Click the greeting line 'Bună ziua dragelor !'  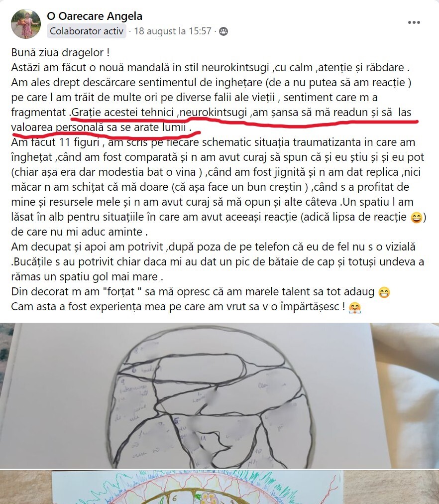61,52
